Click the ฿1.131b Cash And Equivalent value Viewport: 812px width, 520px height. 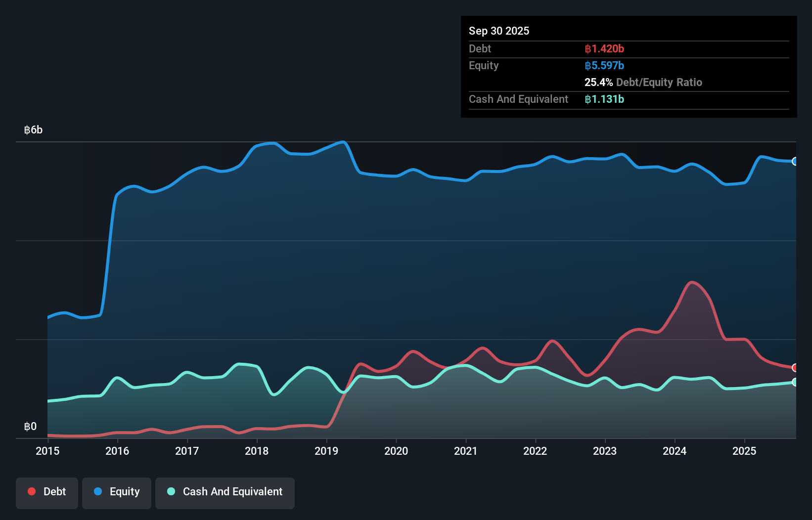point(604,99)
